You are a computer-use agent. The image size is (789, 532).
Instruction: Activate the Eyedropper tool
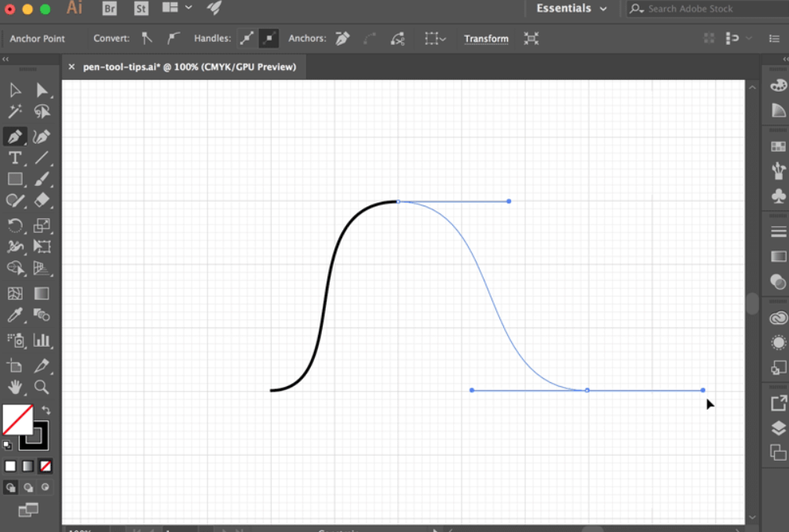coord(15,315)
